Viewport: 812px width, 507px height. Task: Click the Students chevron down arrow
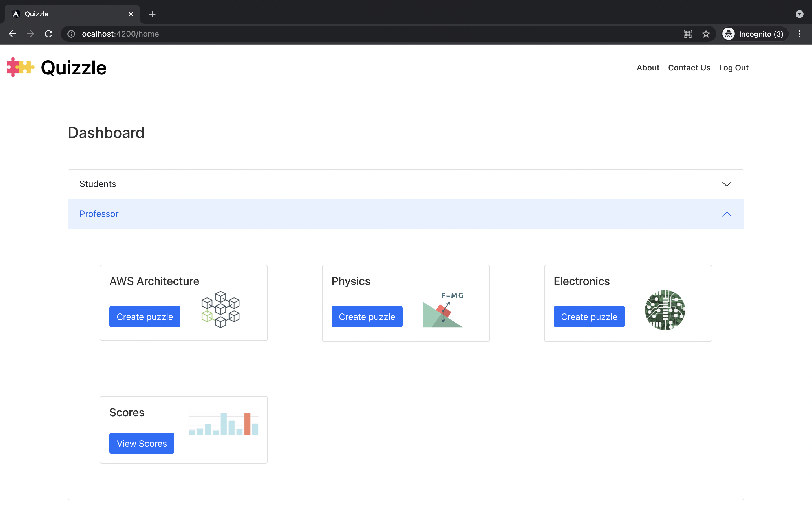point(727,184)
